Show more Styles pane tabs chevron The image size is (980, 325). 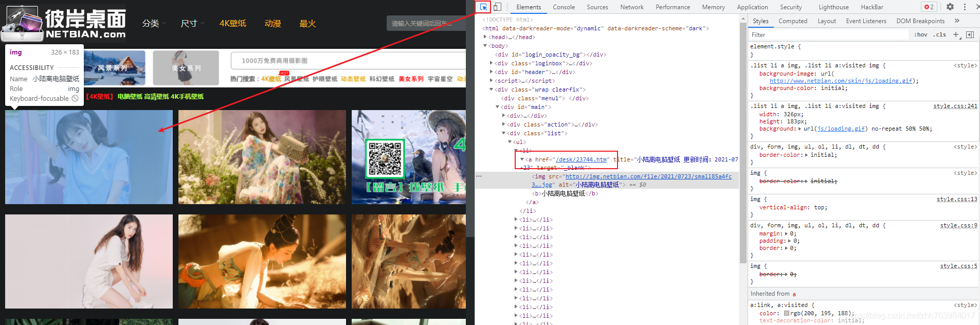(957, 21)
